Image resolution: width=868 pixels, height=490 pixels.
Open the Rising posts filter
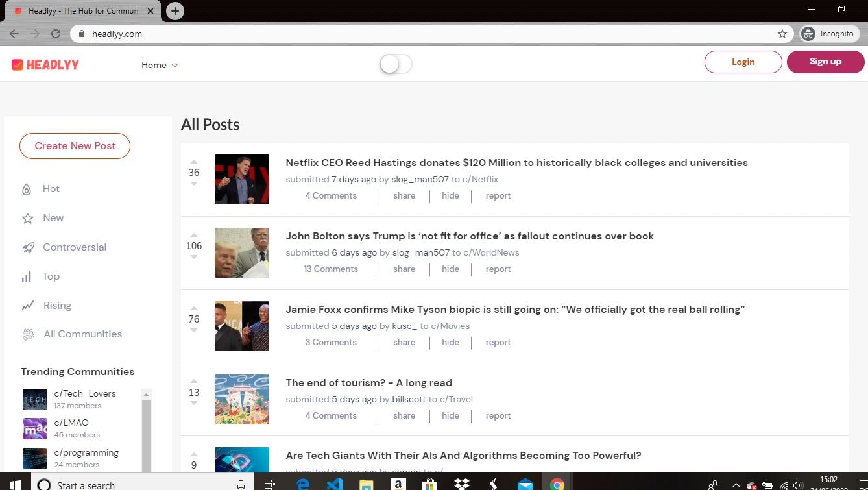(57, 306)
